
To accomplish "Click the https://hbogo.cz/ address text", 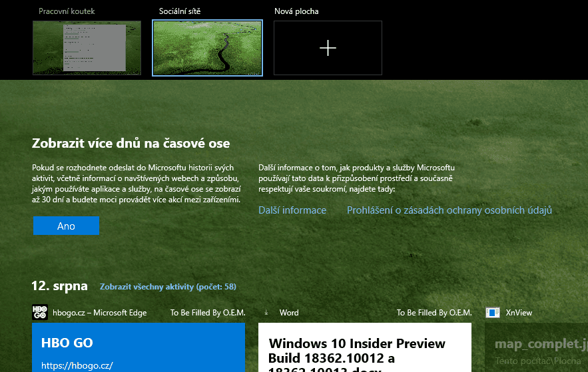I will point(77,365).
